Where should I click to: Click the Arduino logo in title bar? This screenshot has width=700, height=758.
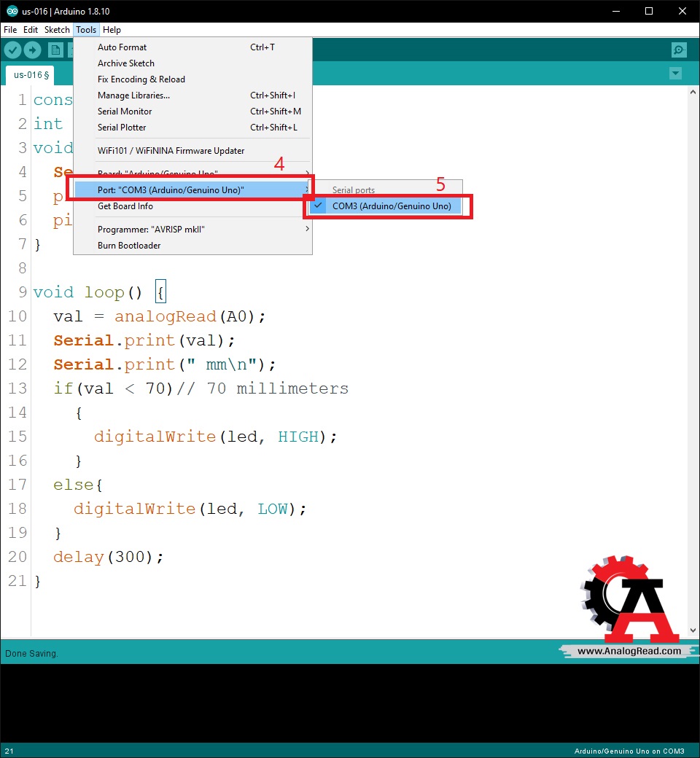[12, 11]
